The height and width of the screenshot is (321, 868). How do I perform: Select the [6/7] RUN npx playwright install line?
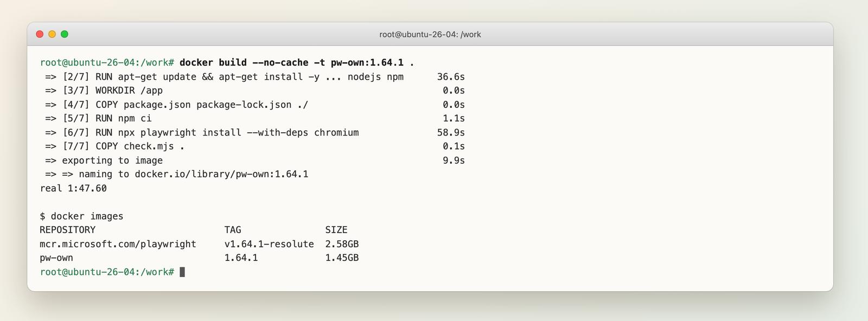click(255, 132)
